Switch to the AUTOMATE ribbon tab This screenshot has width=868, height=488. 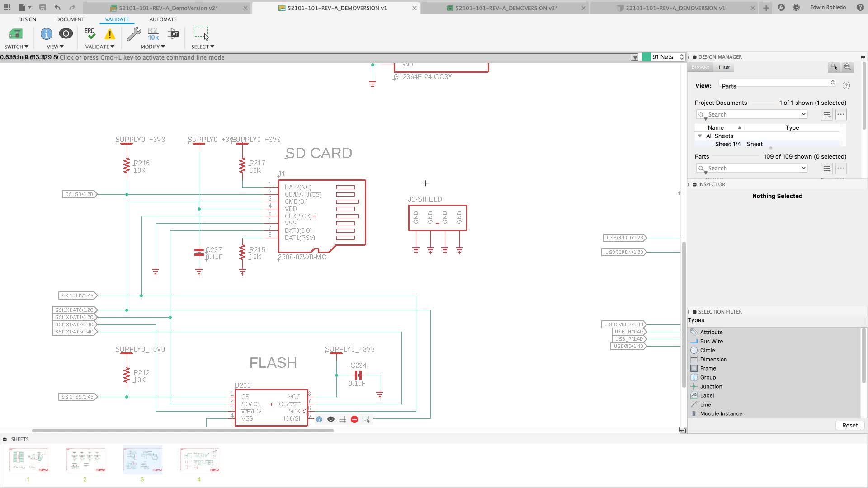tap(163, 19)
